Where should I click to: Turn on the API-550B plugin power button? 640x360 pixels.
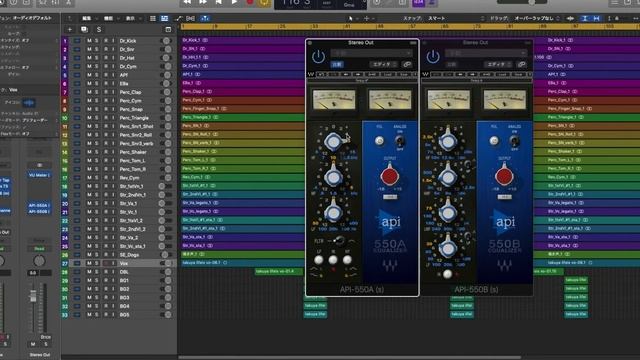(433, 57)
